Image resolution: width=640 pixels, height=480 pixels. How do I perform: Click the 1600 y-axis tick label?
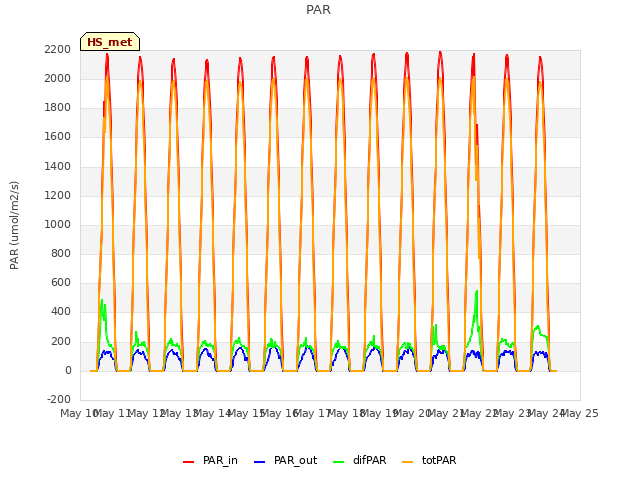(x=58, y=137)
